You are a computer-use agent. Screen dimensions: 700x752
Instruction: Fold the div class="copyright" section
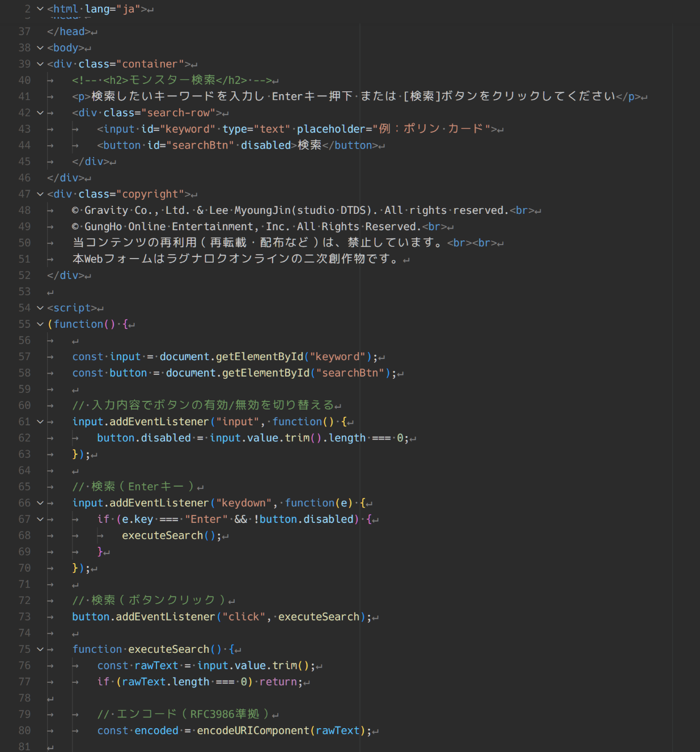coord(40,194)
